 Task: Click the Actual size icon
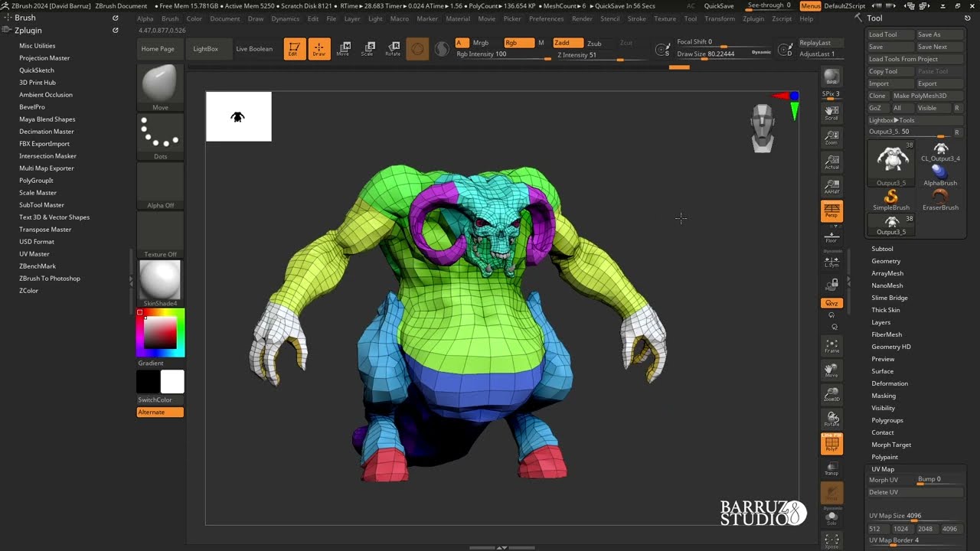point(831,162)
